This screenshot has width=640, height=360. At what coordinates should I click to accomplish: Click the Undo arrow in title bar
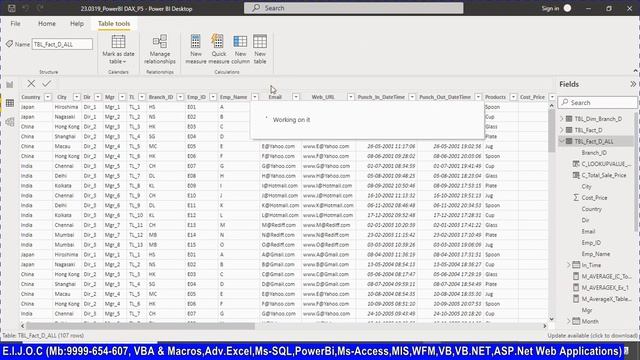click(x=26, y=8)
